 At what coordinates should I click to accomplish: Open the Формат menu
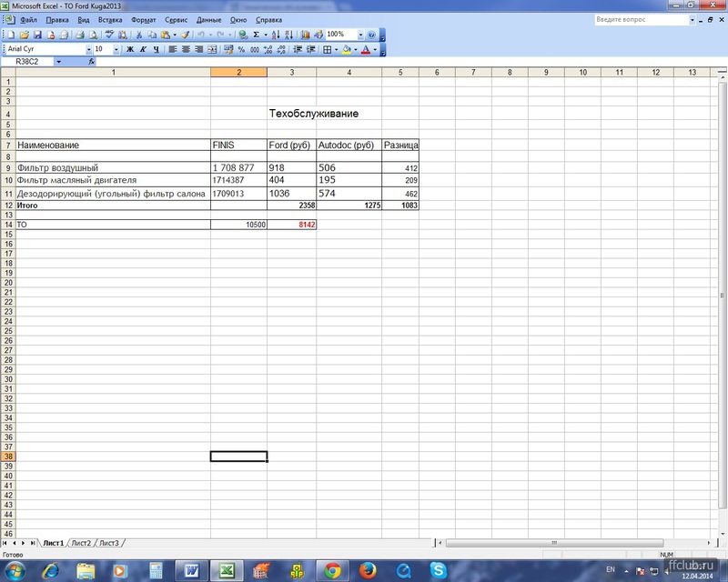[x=144, y=20]
